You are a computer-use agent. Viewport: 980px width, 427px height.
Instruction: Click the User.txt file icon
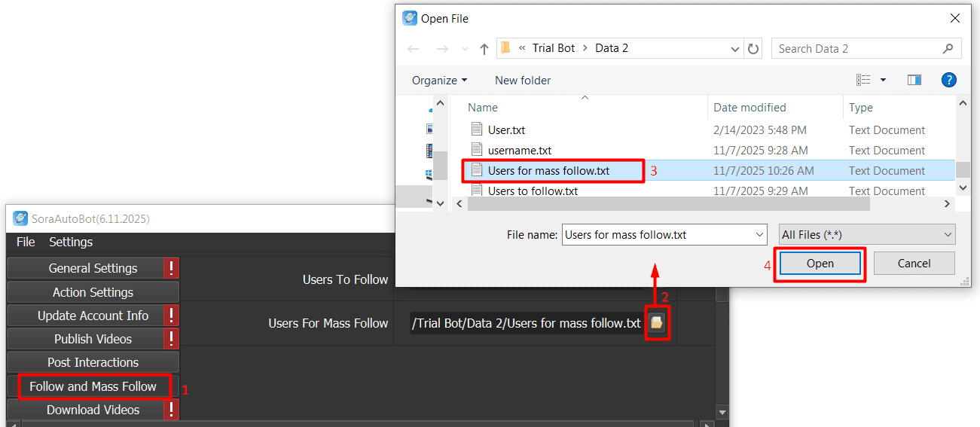coord(476,130)
